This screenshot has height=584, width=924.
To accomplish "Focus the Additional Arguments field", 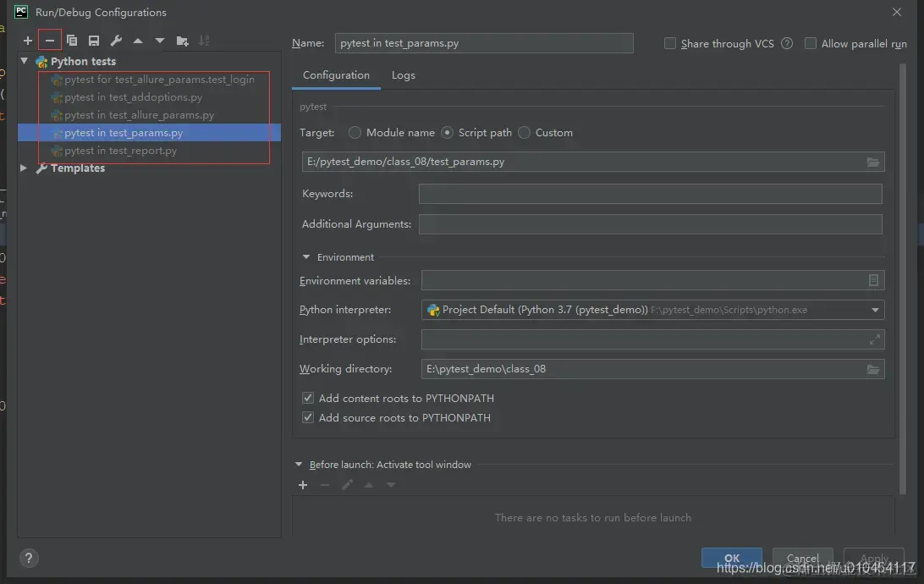I will tap(650, 224).
